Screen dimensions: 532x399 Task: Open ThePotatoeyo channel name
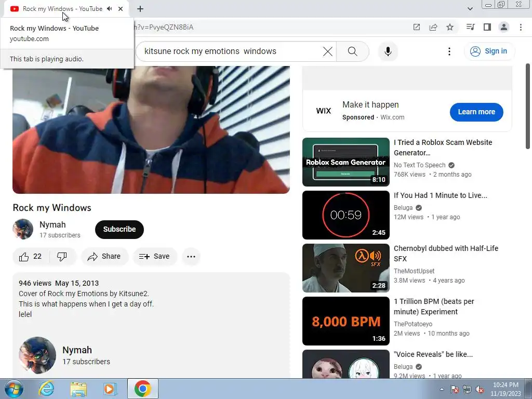(413, 324)
